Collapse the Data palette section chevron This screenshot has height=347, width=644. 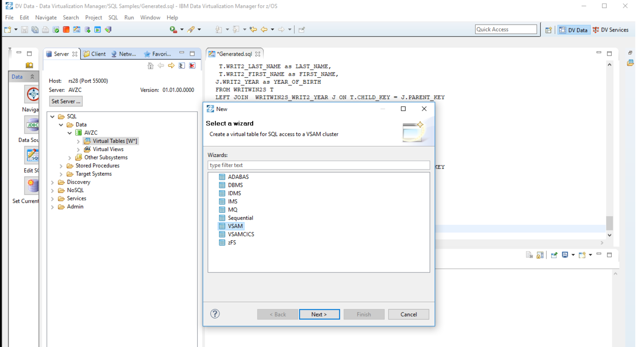pyautogui.click(x=32, y=77)
